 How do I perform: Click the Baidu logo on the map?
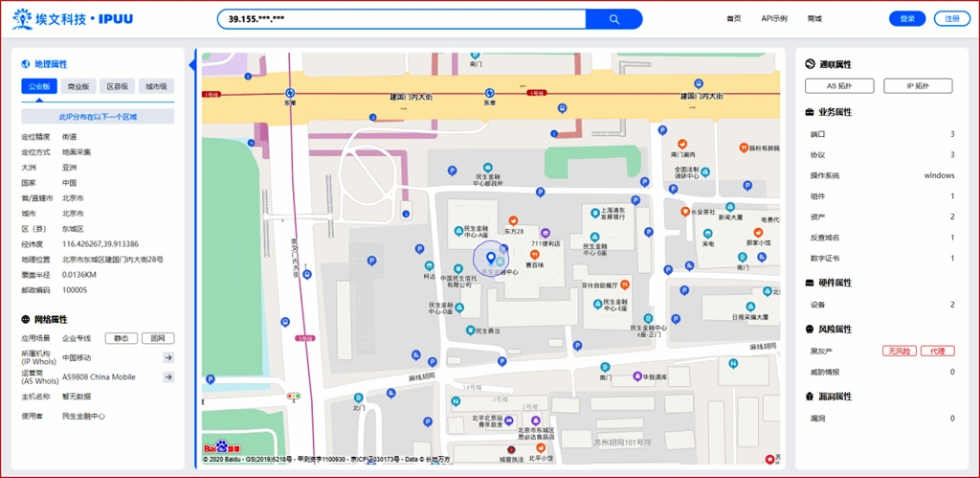(x=222, y=447)
